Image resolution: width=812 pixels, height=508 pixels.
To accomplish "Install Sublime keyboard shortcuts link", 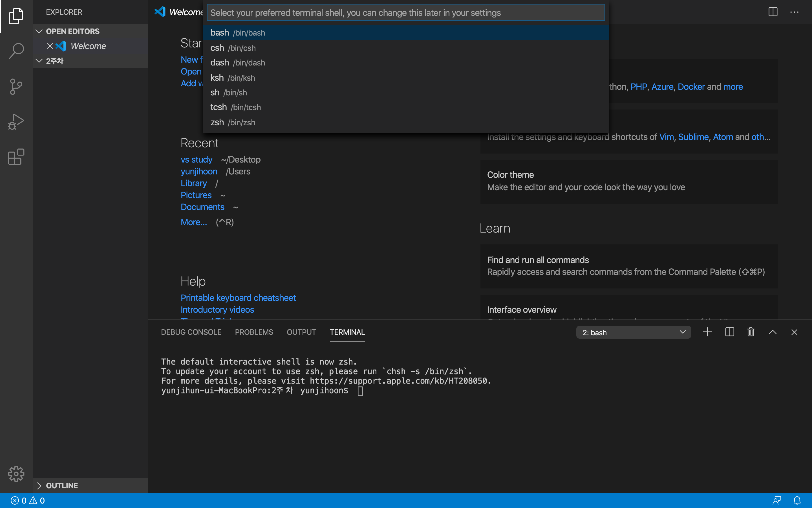I will 693,137.
